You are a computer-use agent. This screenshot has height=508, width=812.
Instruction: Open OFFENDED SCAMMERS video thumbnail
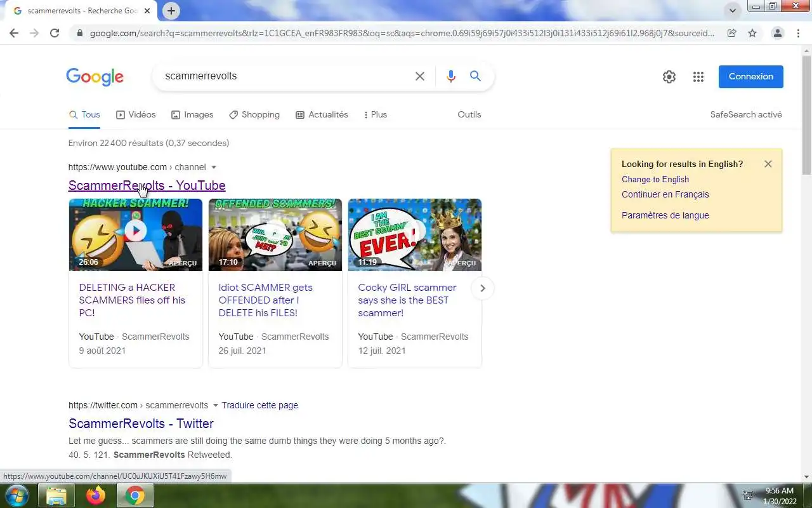point(275,235)
